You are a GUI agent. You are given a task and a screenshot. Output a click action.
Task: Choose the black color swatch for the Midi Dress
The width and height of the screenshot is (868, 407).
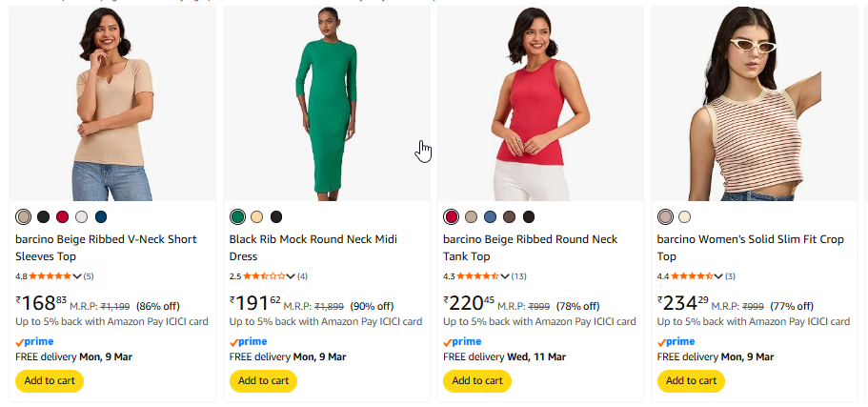(x=276, y=217)
